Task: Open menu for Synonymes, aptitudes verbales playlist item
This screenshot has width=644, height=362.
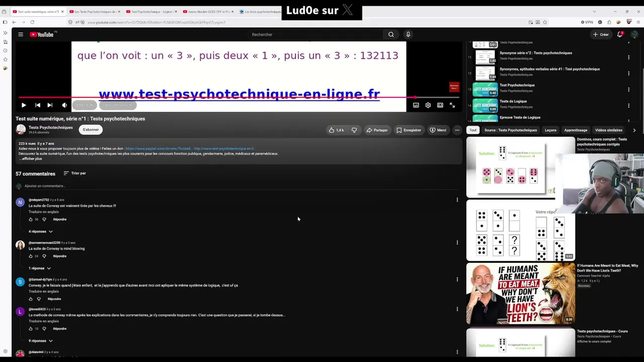Action: 628,73
